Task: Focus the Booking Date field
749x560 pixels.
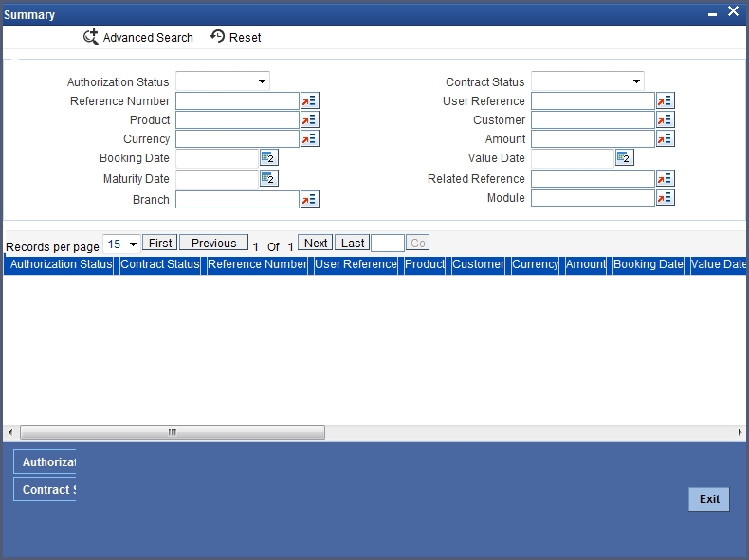Action: (x=217, y=158)
